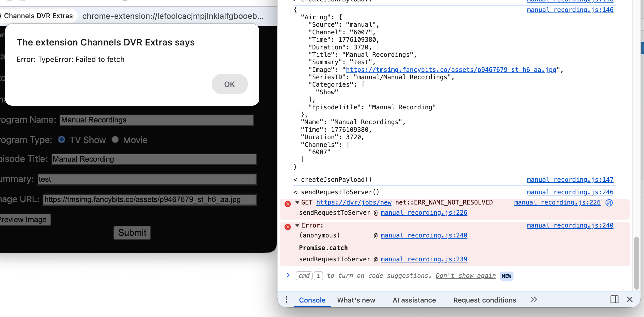Click the red error icon beside GET request

pyautogui.click(x=287, y=204)
